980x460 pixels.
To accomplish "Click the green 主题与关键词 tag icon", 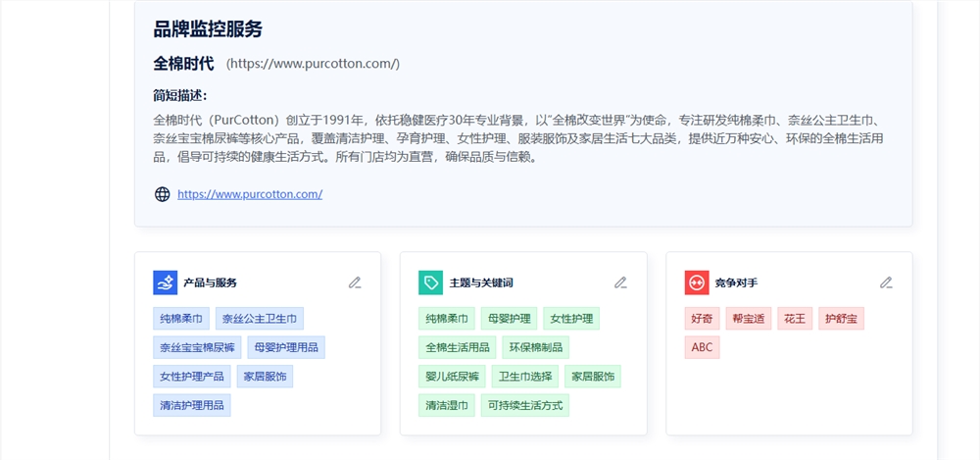I will click(x=430, y=282).
